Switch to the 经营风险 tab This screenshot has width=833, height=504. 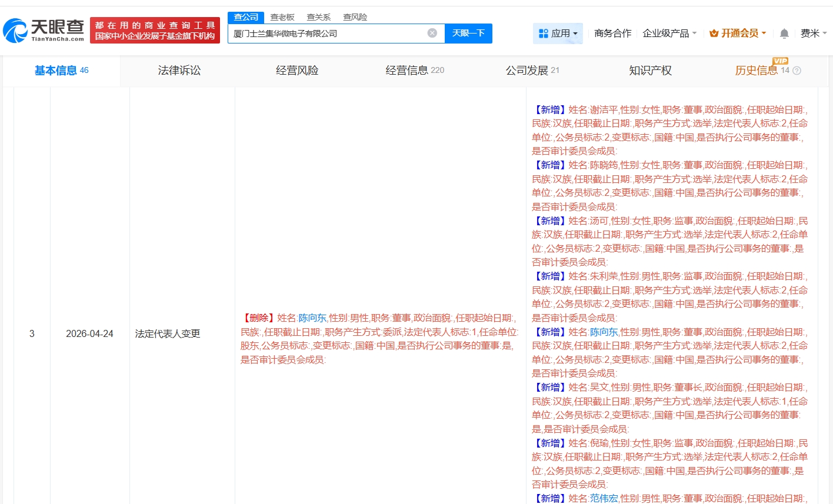(297, 71)
